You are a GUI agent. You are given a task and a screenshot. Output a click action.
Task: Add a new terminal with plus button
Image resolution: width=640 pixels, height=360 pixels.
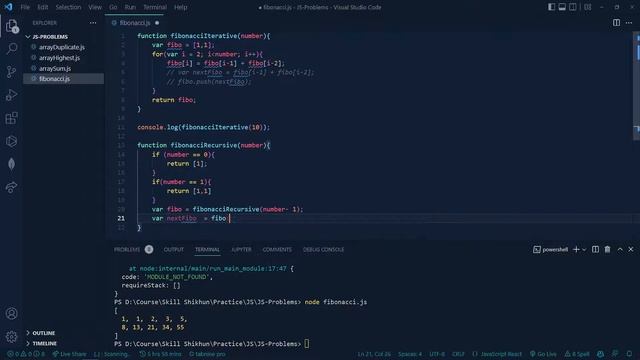(x=576, y=249)
